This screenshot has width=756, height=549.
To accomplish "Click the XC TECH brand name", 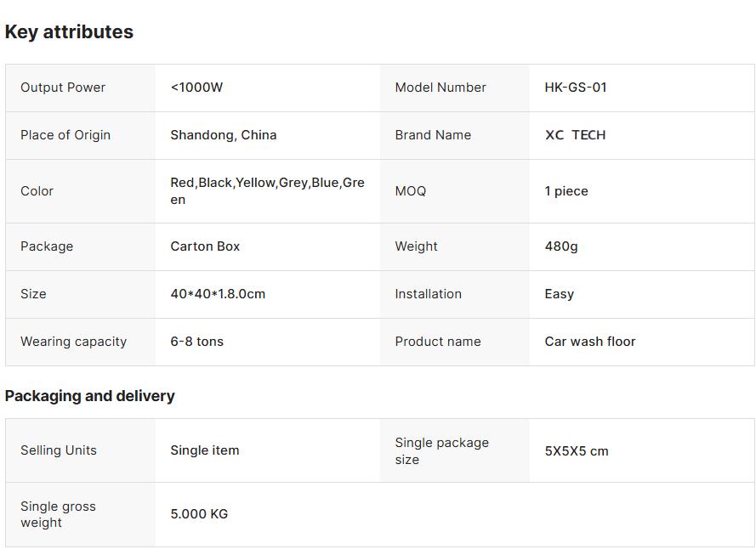I will click(x=575, y=135).
